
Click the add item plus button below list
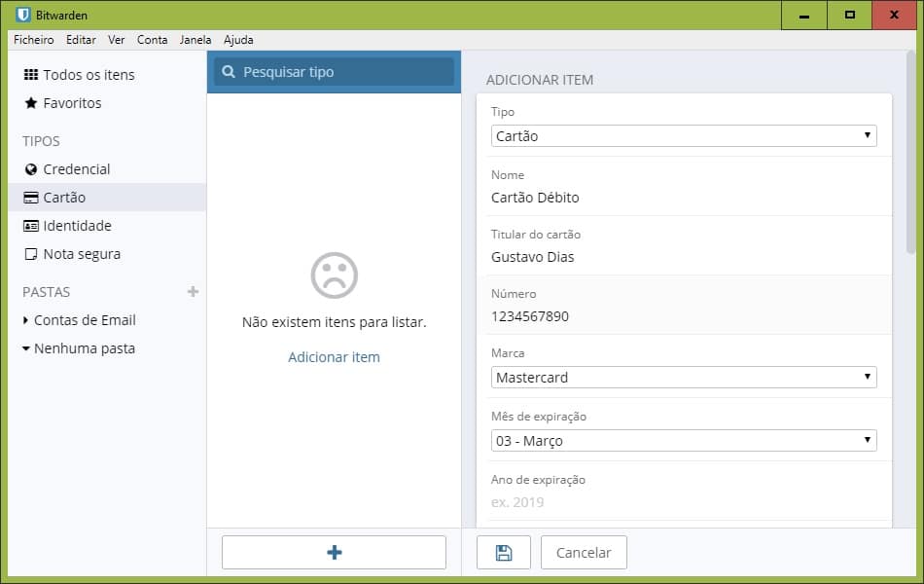[x=334, y=552]
